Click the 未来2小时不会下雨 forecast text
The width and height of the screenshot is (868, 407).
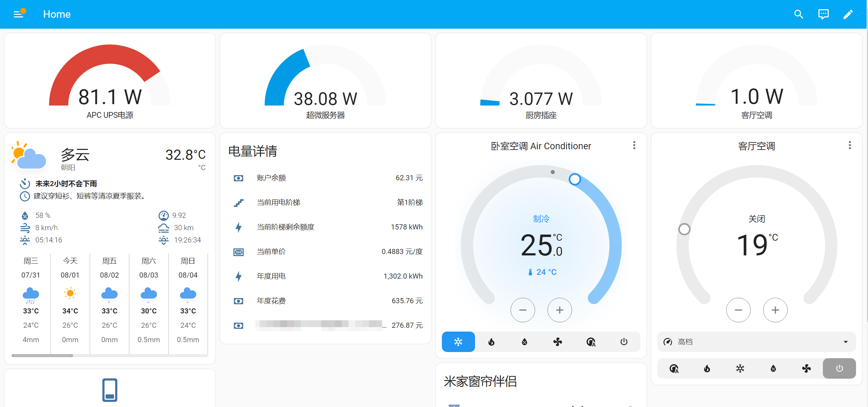tap(66, 184)
